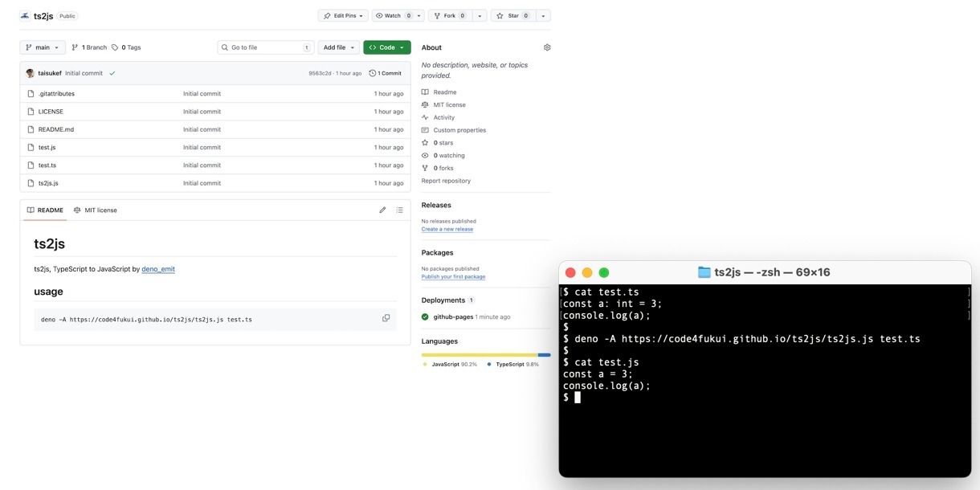
Task: Expand the Edit Pins dropdown
Action: click(x=343, y=15)
